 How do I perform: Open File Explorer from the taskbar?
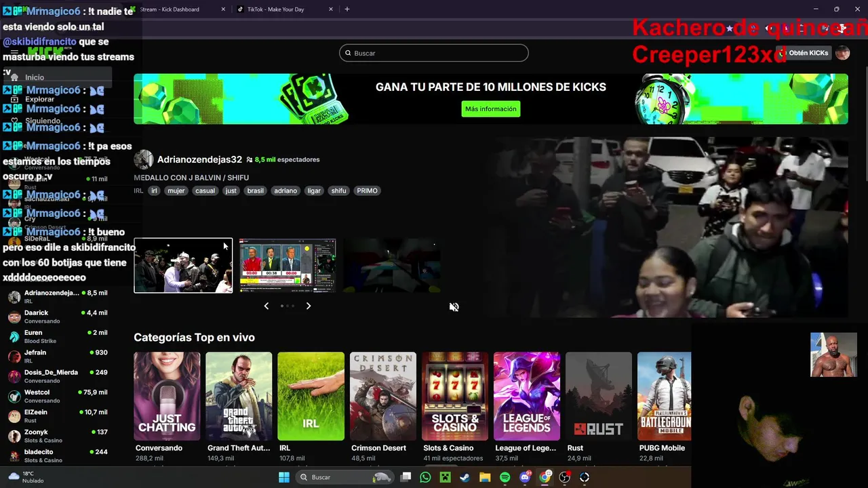coord(485,477)
